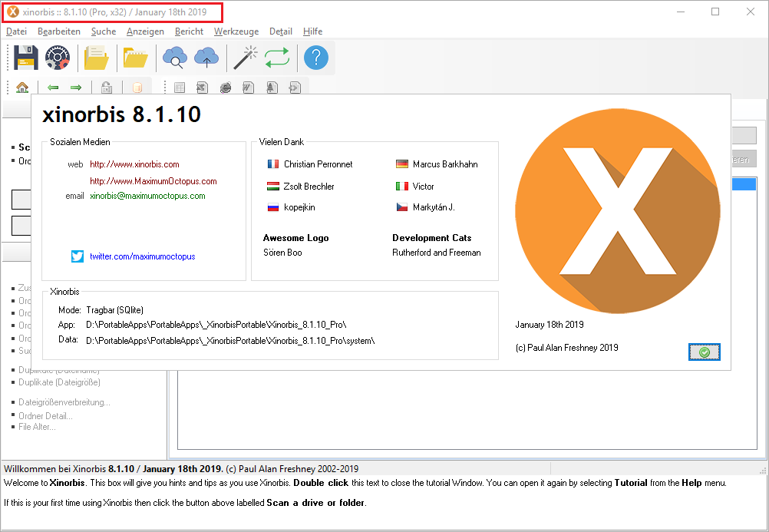769x532 pixels.
Task: Select Ordner Detail... in the left panel
Action: click(x=45, y=416)
